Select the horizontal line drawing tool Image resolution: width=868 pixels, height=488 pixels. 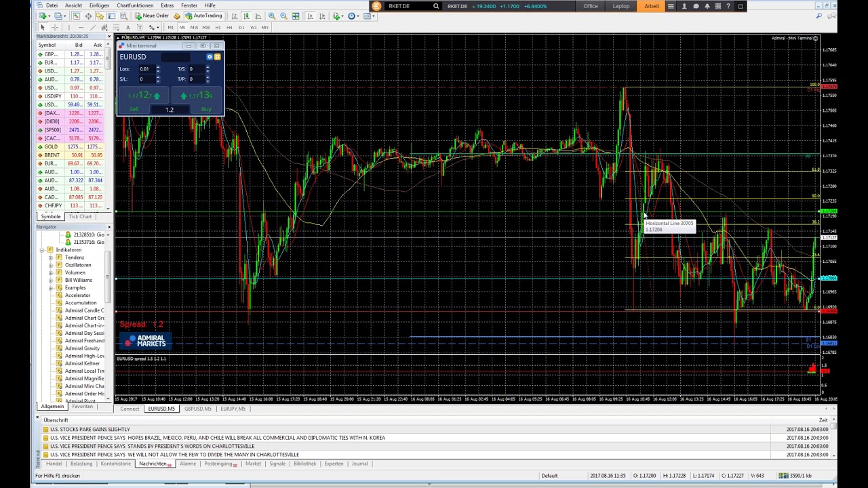point(80,27)
